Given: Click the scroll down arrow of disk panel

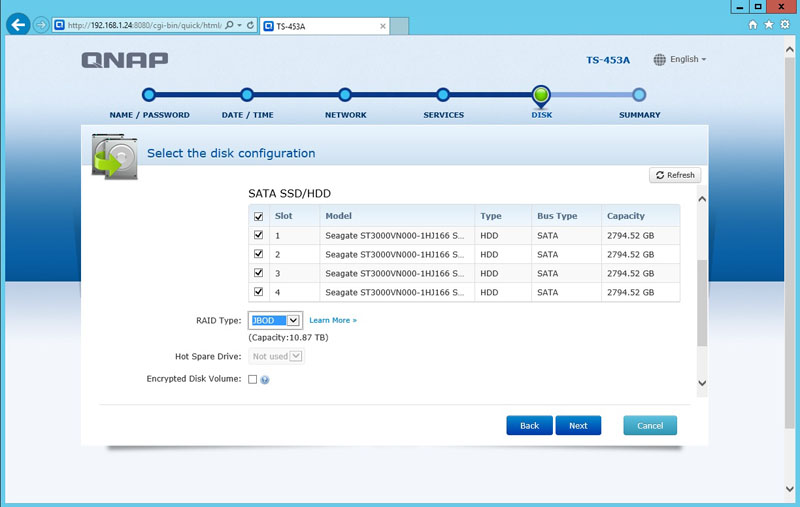Looking at the screenshot, I should click(x=701, y=382).
